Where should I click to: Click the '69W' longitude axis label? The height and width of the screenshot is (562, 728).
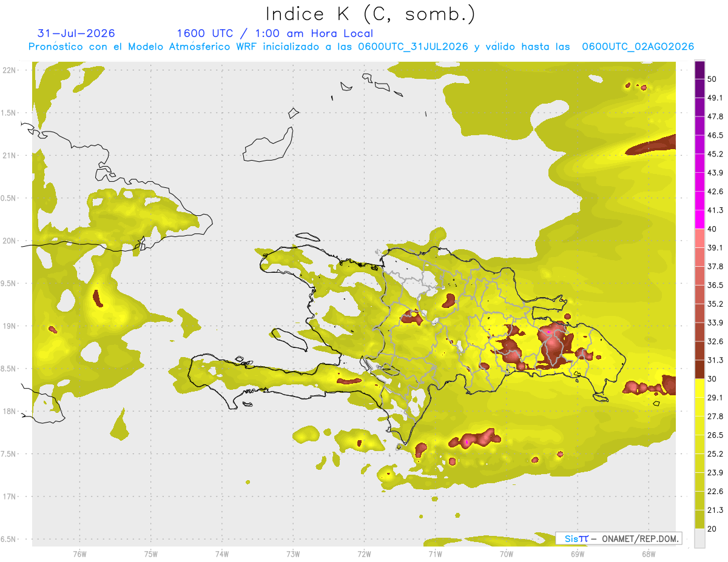click(x=578, y=554)
